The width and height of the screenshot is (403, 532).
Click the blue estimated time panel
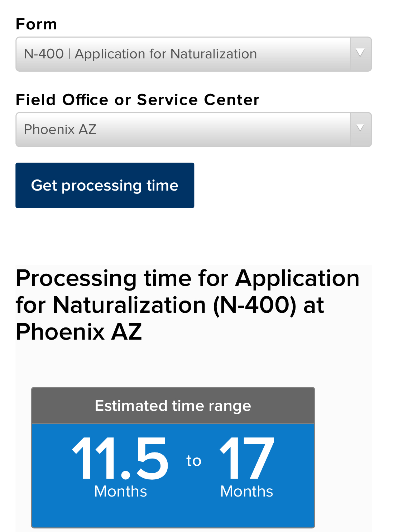pyautogui.click(x=173, y=475)
